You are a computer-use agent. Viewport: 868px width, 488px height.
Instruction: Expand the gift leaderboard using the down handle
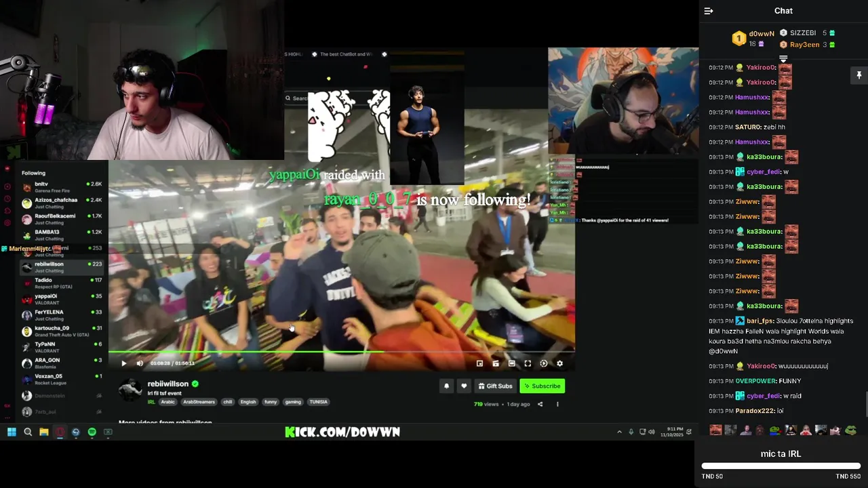[x=783, y=59]
